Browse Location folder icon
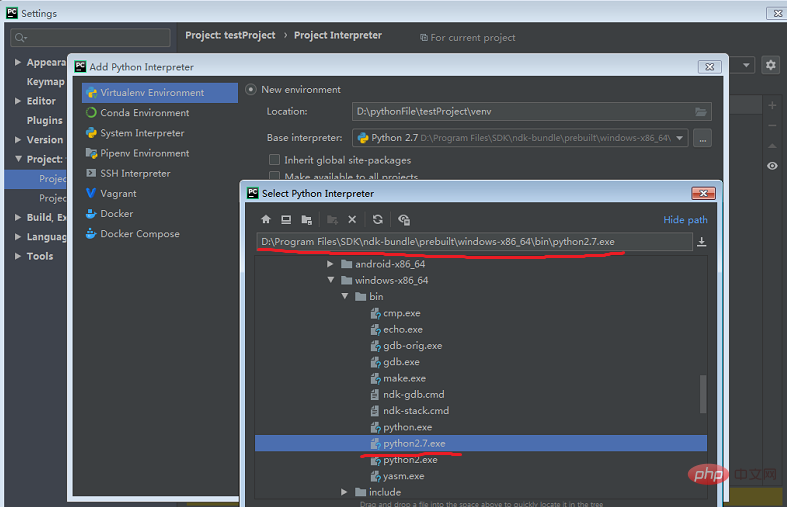Viewport: 787px width, 507px height. tap(701, 112)
